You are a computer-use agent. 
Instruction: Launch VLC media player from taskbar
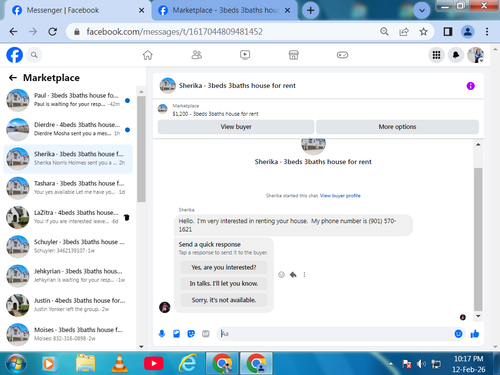click(119, 363)
